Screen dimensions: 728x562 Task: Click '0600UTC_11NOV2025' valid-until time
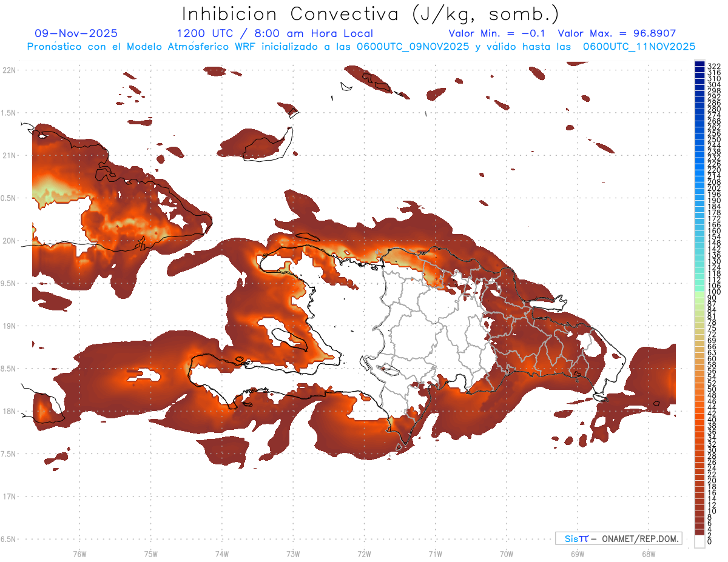639,47
